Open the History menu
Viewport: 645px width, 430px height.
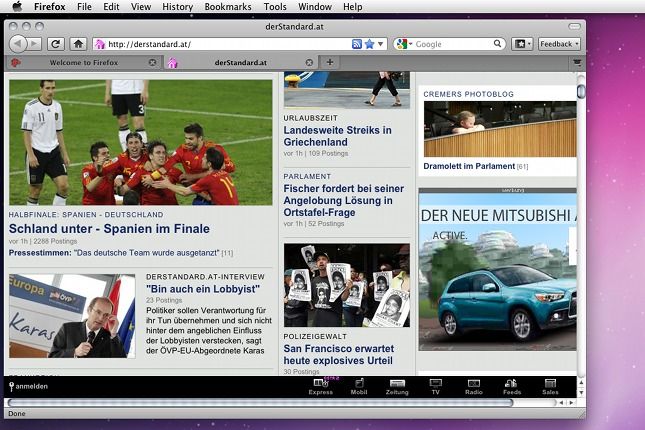point(177,7)
